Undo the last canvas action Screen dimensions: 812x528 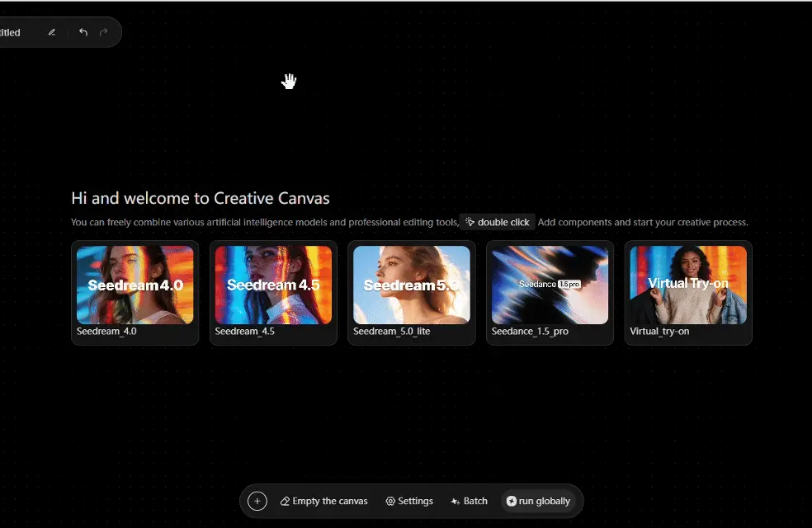pyautogui.click(x=83, y=32)
